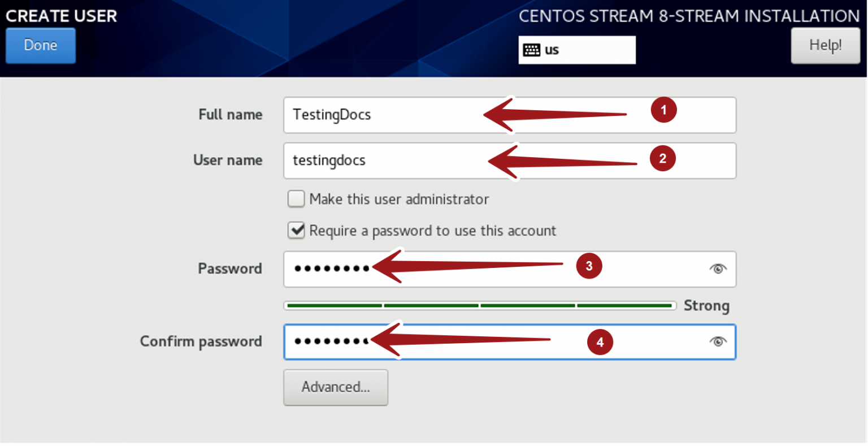Viewport: 868px width, 446px height.
Task: Uncheck 'Require a password to use this account'
Action: click(296, 231)
